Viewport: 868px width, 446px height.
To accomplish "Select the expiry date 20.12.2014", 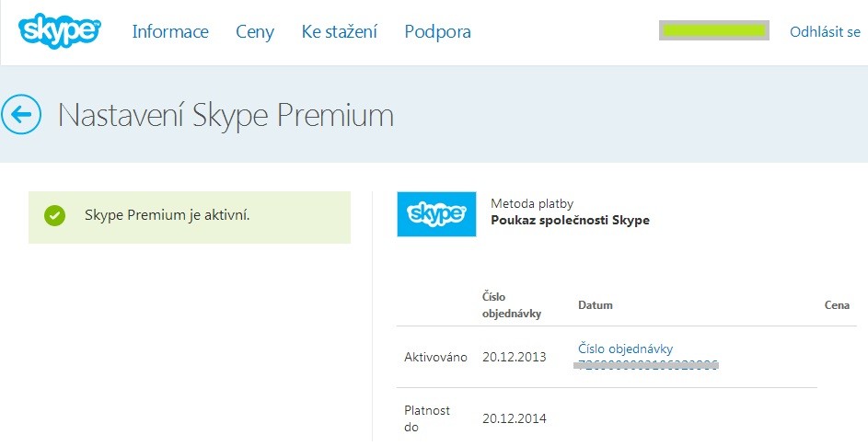I will pos(515,418).
